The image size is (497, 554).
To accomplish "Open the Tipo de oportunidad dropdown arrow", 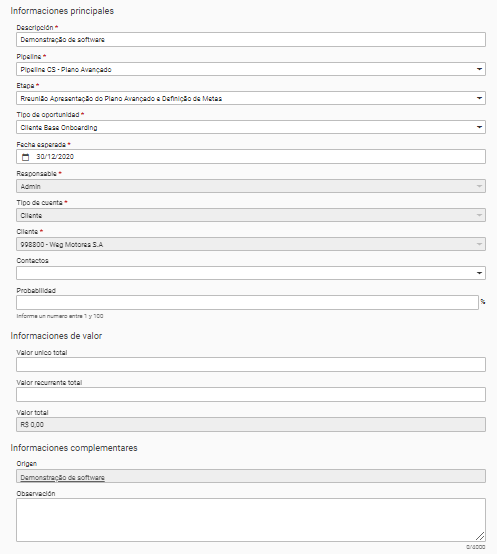I will tap(479, 127).
